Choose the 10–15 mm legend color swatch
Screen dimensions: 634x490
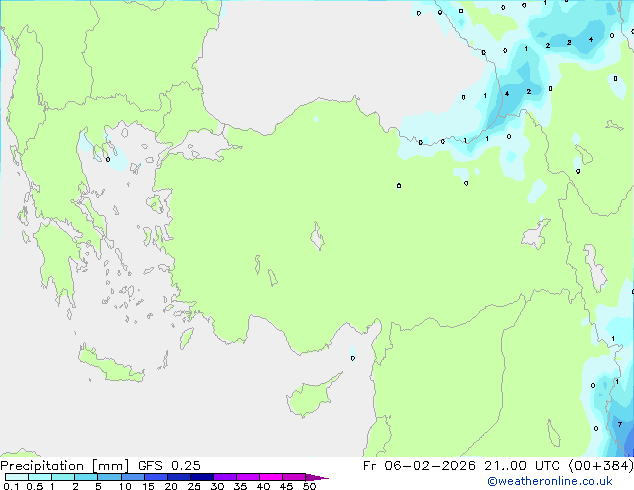pyautogui.click(x=132, y=477)
